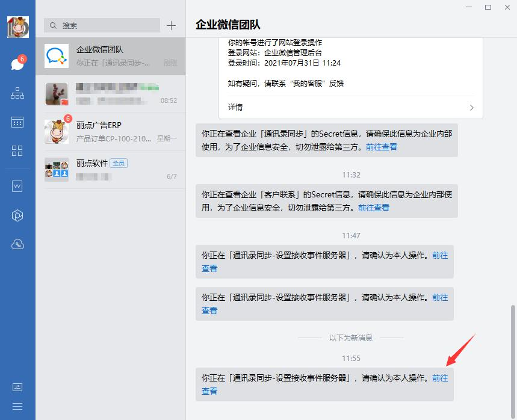Click the magnifier search icon
Screen dimensions: 517x420
(x=53, y=25)
